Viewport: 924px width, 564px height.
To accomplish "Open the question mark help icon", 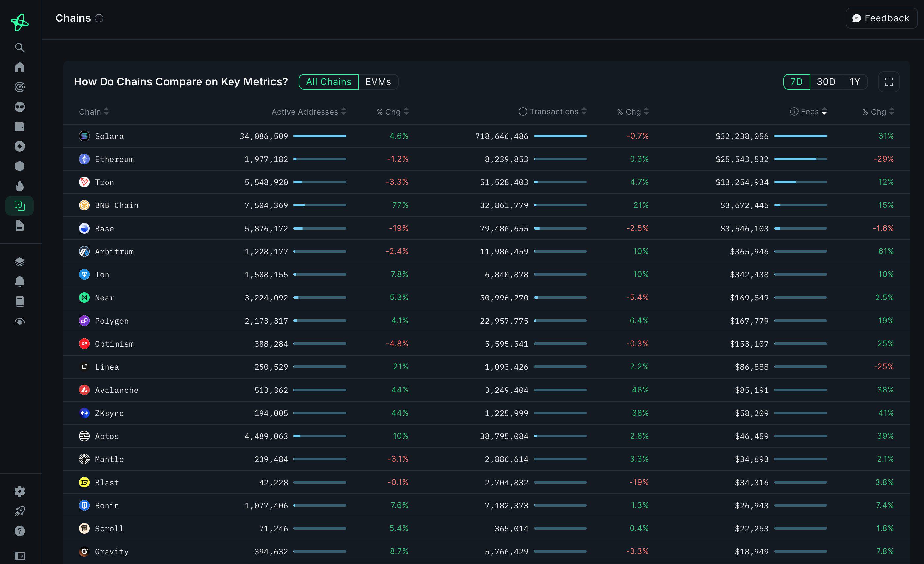I will (x=19, y=531).
